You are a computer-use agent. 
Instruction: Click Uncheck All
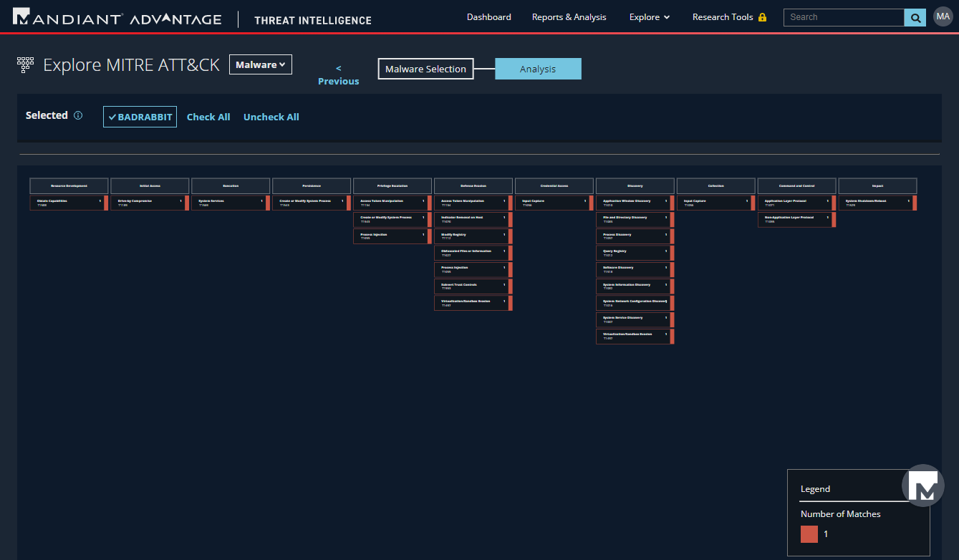(271, 117)
